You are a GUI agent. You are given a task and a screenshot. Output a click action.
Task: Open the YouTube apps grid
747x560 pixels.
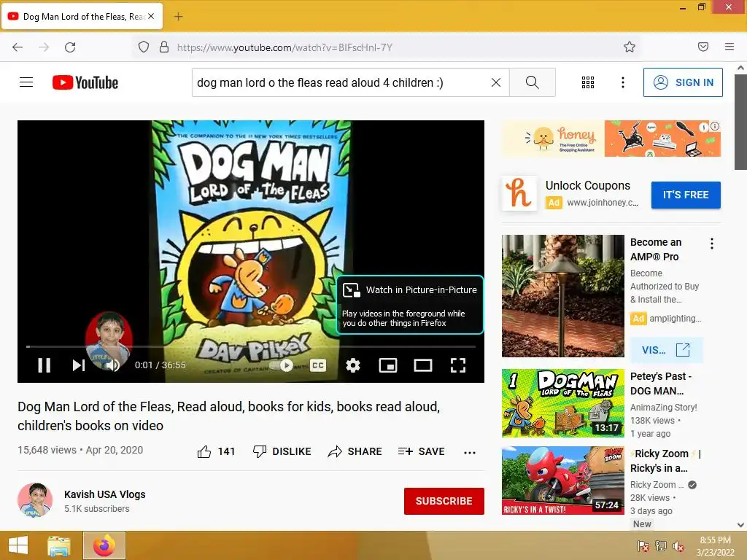[588, 82]
